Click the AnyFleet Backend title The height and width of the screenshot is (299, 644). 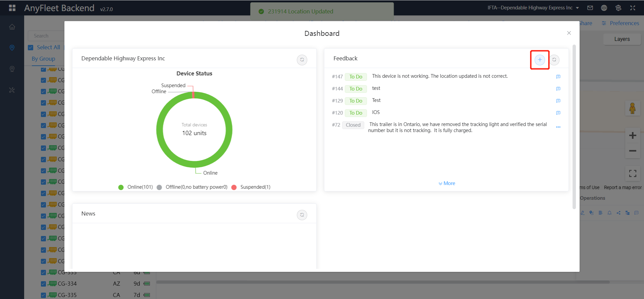coord(59,8)
